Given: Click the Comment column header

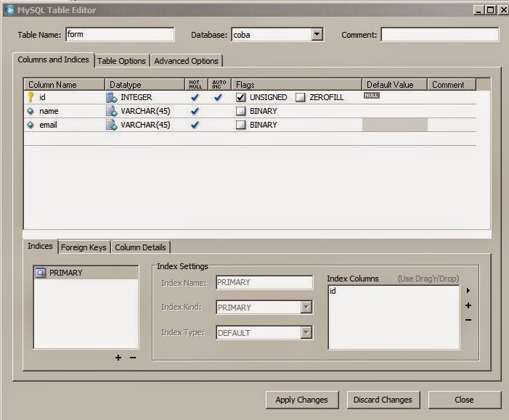Looking at the screenshot, I should click(452, 85).
